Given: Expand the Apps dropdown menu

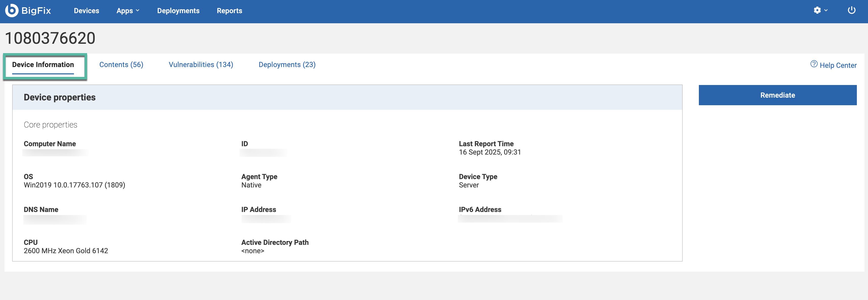Looking at the screenshot, I should click(x=128, y=11).
